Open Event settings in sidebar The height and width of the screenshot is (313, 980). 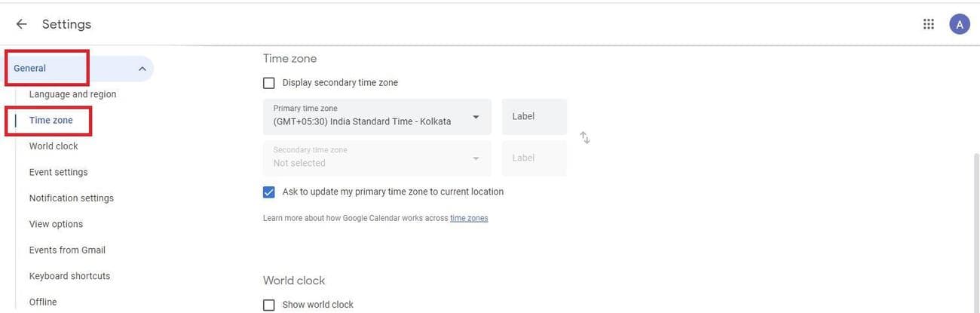tap(58, 172)
